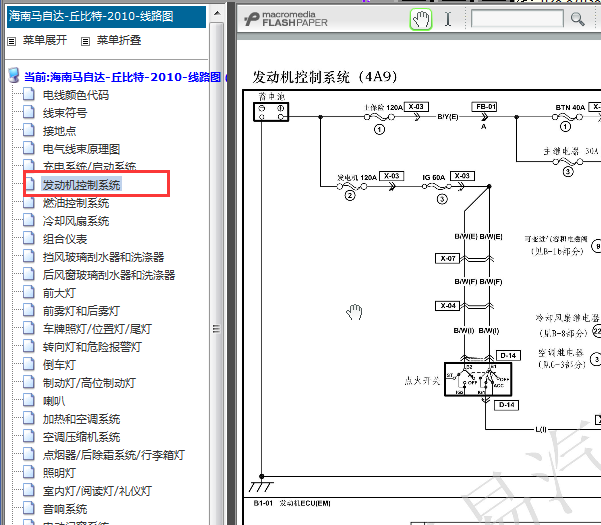Click the computer icon of the root node
Screen dimensions: 601x525
[14, 75]
